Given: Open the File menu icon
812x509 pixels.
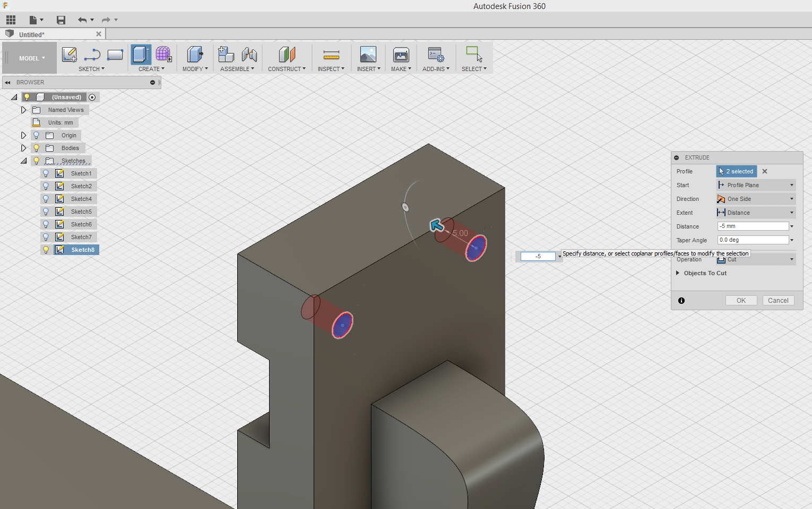Looking at the screenshot, I should [x=36, y=20].
